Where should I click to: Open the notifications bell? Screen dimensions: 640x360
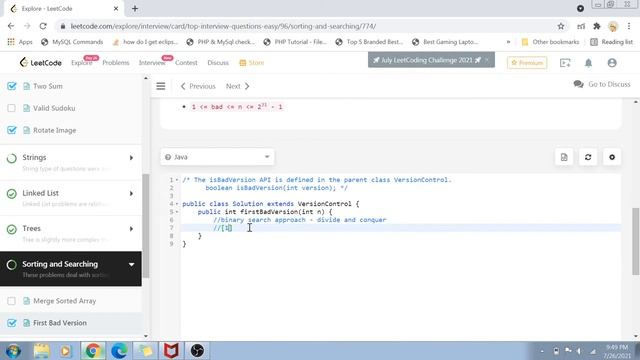588,63
